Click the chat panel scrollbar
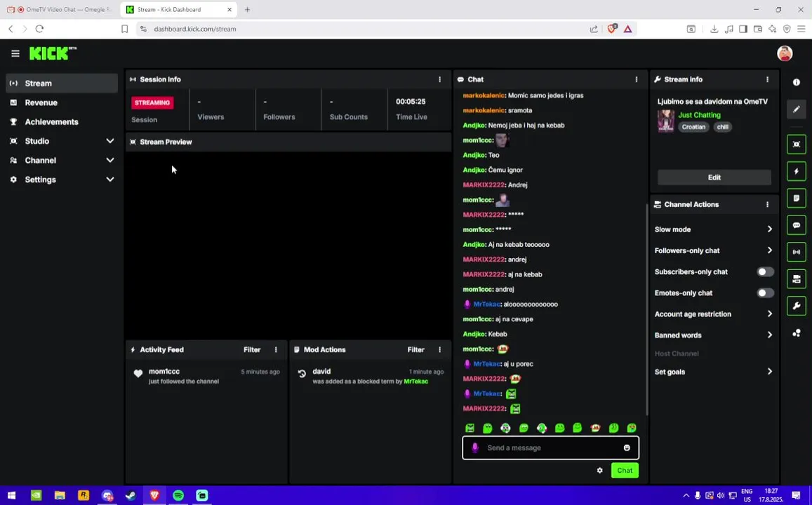The height and width of the screenshot is (505, 812). tap(646, 309)
